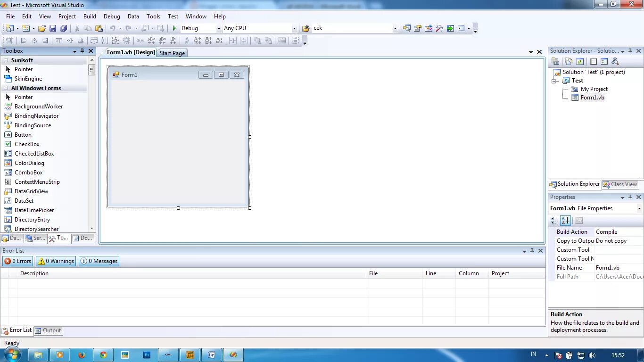Save Form1.vb with the floppy disk icon
The height and width of the screenshot is (362, 644).
53,28
